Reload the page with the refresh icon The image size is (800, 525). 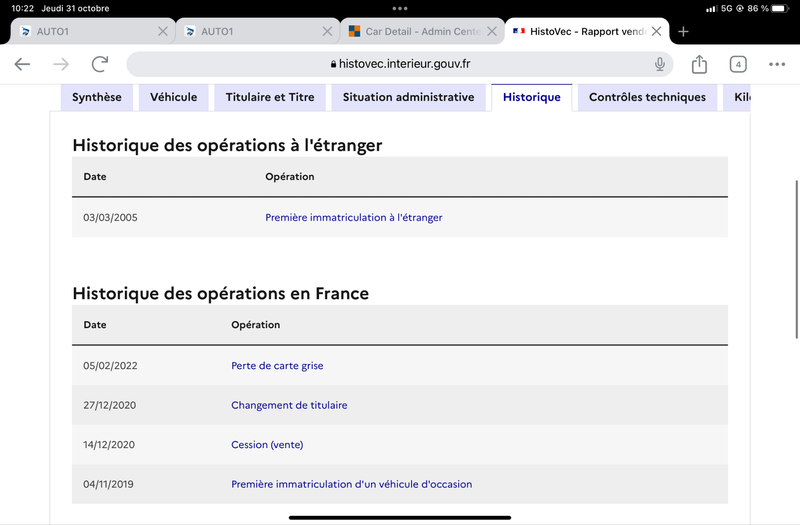(100, 64)
